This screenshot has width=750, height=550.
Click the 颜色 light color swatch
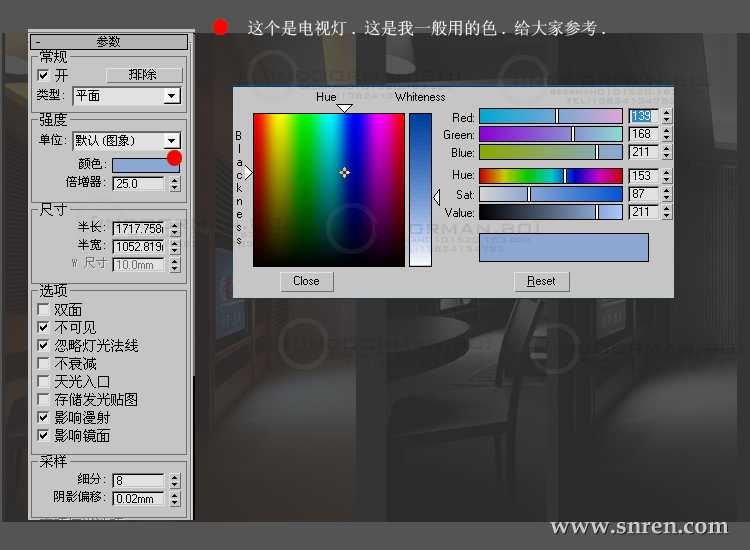click(145, 165)
